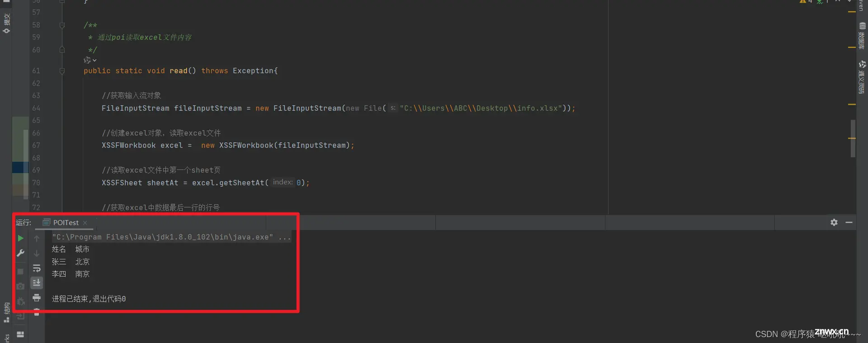The width and height of the screenshot is (868, 343).
Task: Expand folded java.exe command line ellipsis
Action: (x=285, y=237)
